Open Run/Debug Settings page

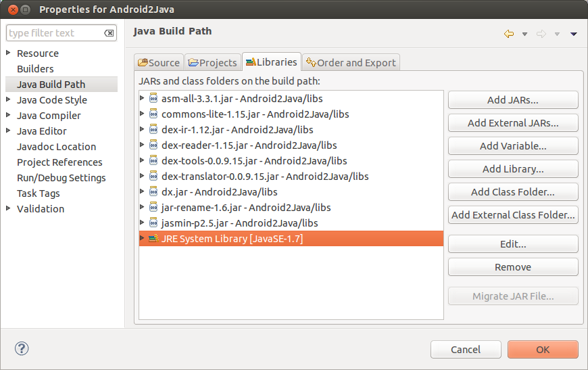62,178
